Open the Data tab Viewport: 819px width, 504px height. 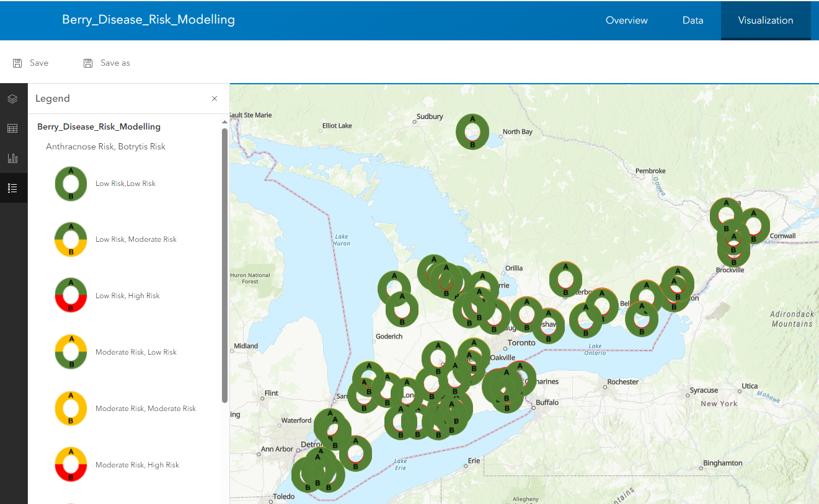693,20
